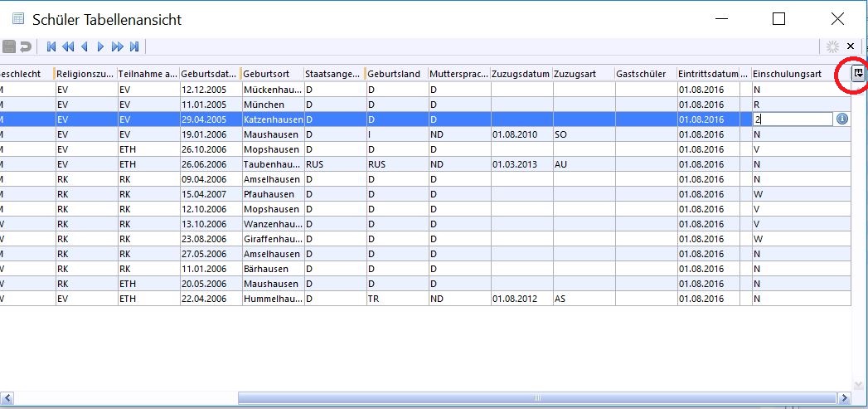Select the Pfauhausen birthplace cell
The height and width of the screenshot is (409, 868).
(x=273, y=194)
